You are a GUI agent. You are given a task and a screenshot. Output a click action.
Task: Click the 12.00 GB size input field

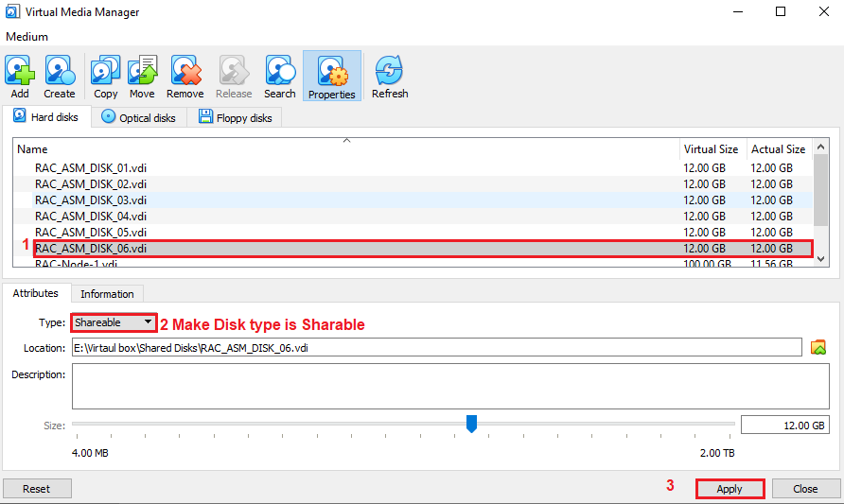784,425
